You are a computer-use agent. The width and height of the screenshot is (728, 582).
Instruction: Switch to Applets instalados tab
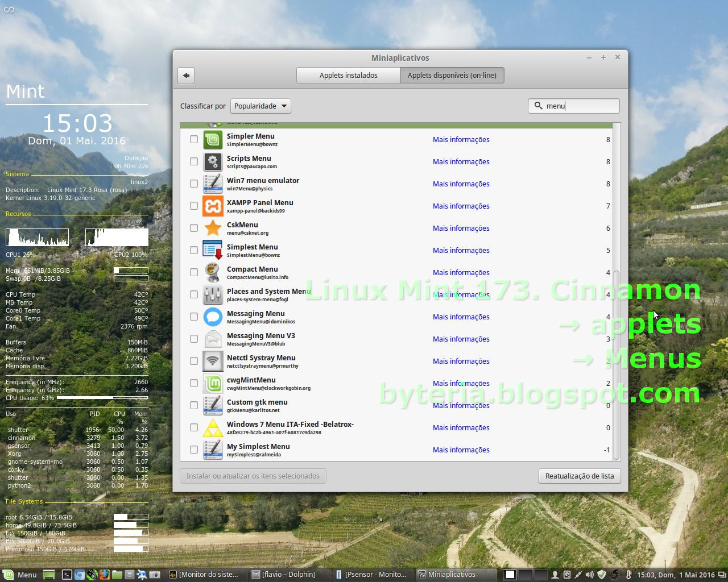click(348, 75)
